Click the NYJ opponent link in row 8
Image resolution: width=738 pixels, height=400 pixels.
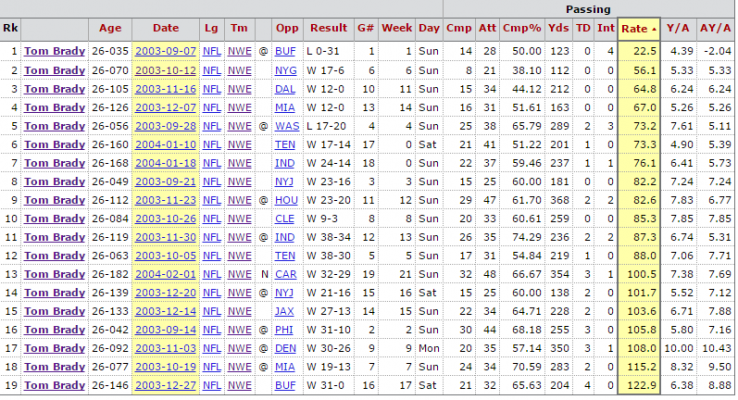tap(284, 182)
